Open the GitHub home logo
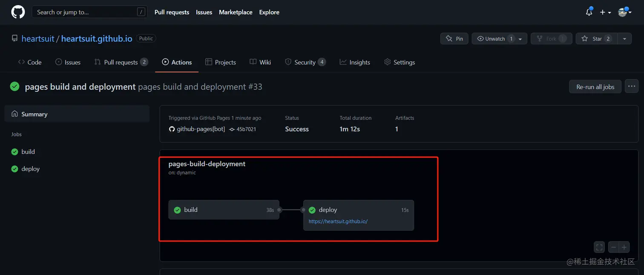644x275 pixels. pos(18,12)
